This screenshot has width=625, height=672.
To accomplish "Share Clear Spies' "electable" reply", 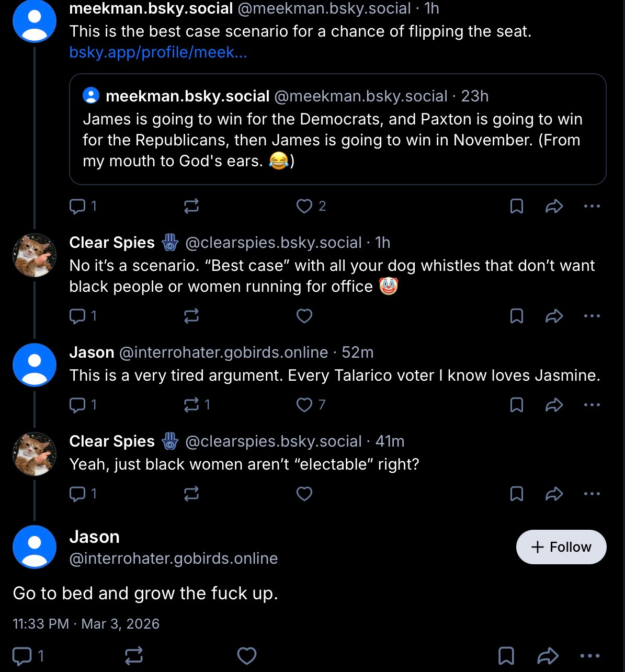I will [554, 494].
